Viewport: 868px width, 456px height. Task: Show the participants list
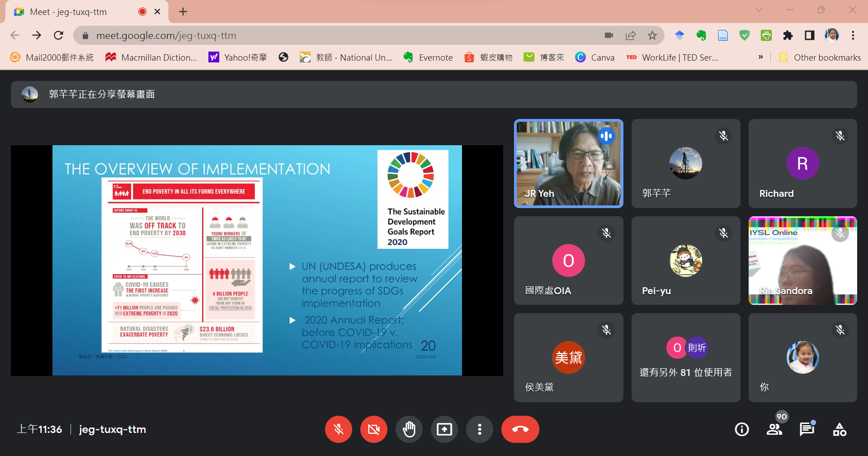[x=774, y=429]
